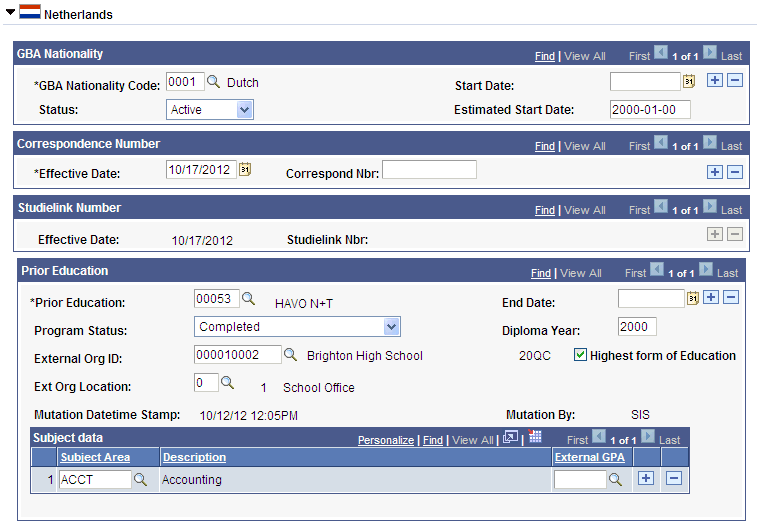This screenshot has width=764, height=532.
Task: Click the GBA Nationality Code field
Action: [x=185, y=81]
